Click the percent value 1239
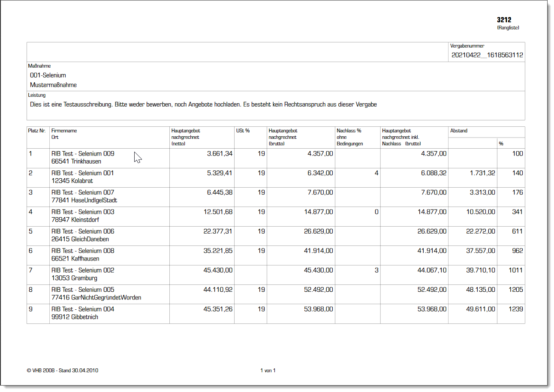Viewport: 554px width, 392px height. tap(516, 309)
